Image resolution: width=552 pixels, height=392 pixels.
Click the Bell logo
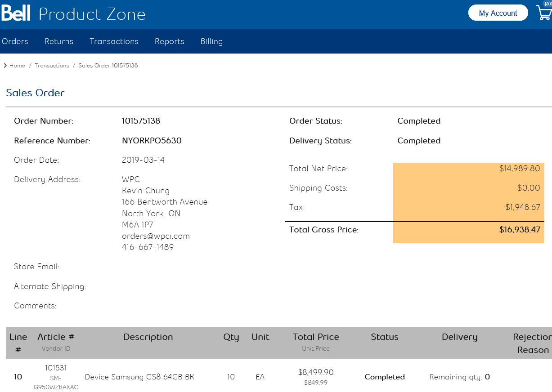(x=15, y=13)
